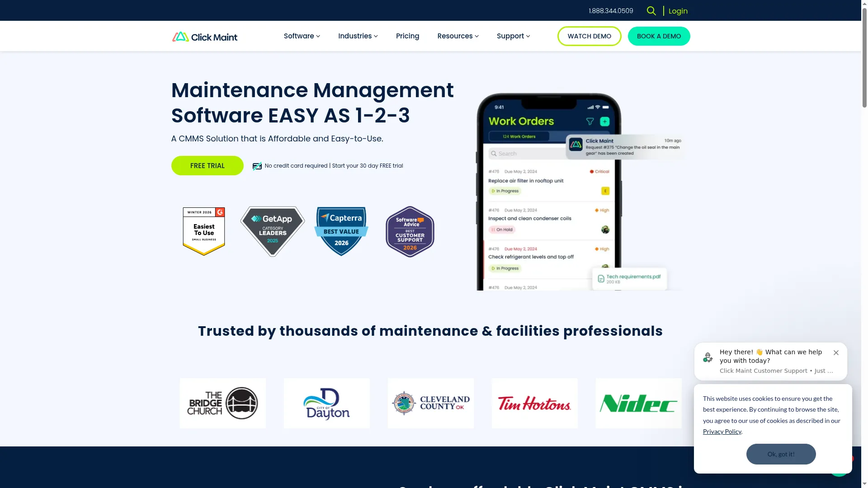Accept cookies with Ok, got it!

781,454
